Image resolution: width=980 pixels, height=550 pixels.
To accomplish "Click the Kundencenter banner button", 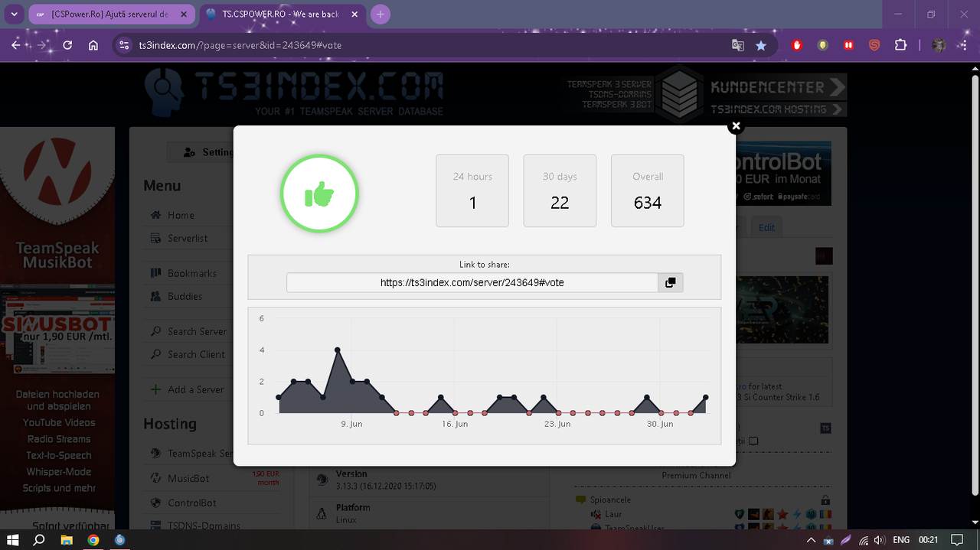I will (x=778, y=87).
